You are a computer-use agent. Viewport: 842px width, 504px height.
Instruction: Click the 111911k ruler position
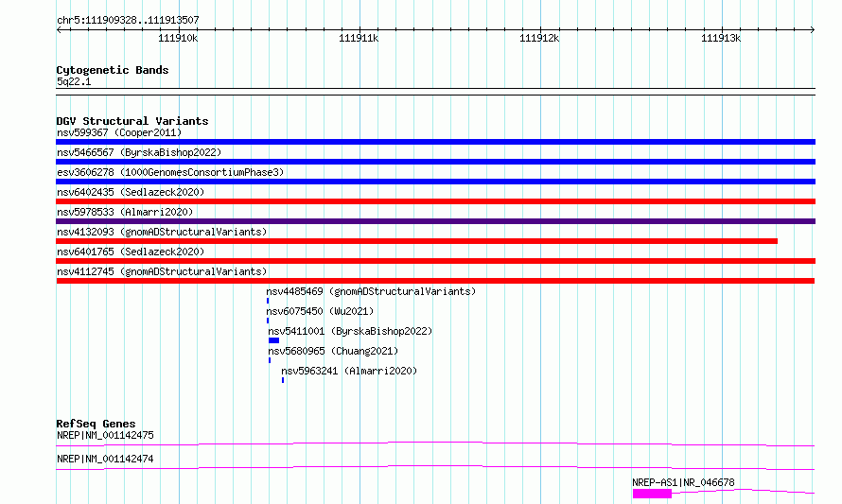coord(359,38)
